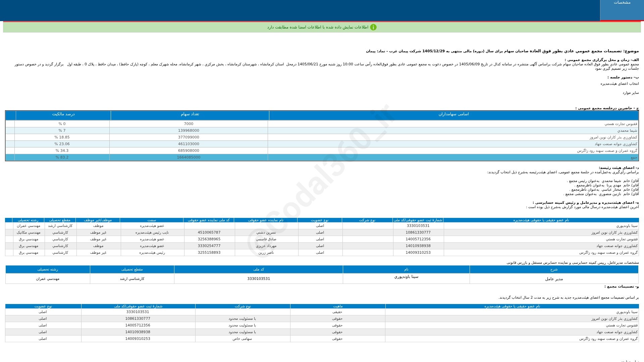Image resolution: width=644 pixels, height=362 pixels.
Task: Select سهامی خاص company type cell
Action: click(243, 339)
